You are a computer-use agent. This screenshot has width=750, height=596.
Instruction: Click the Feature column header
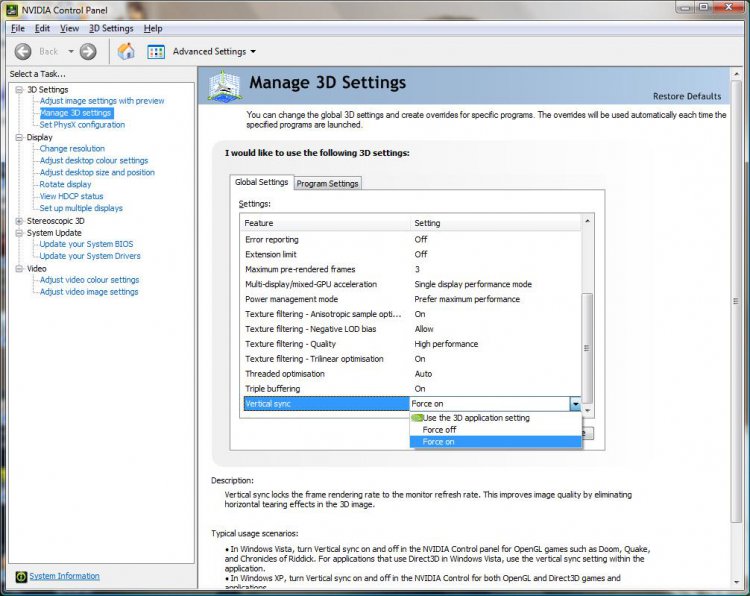pos(325,223)
